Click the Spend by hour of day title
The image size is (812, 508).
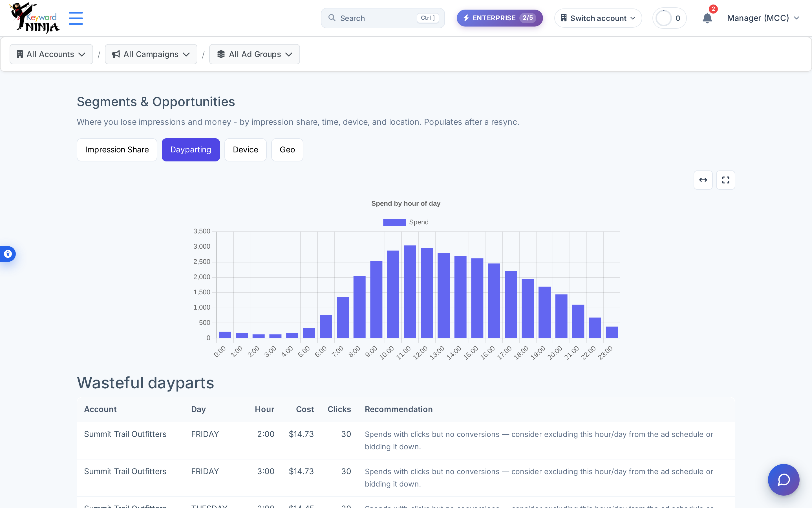tap(406, 203)
